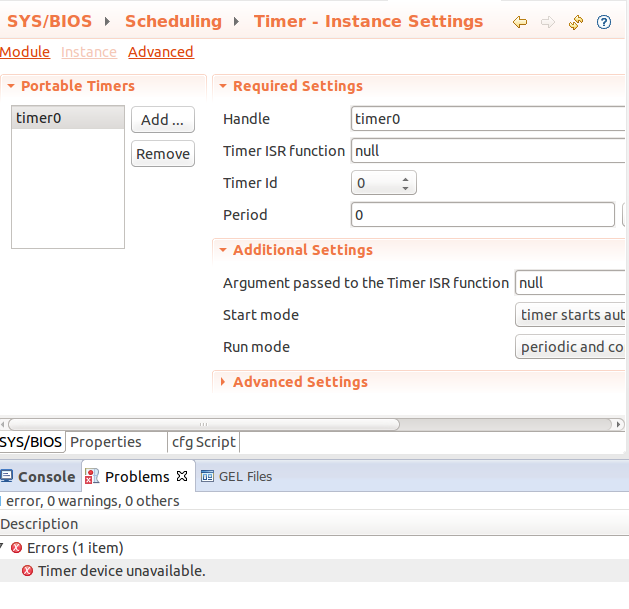The width and height of the screenshot is (629, 609).
Task: Click the Remove button
Action: (163, 154)
